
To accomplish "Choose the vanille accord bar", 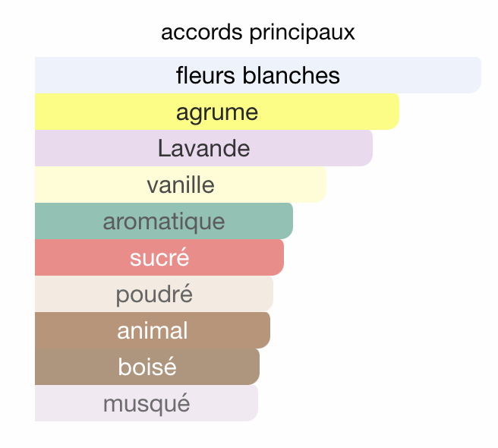I will pyautogui.click(x=181, y=185).
